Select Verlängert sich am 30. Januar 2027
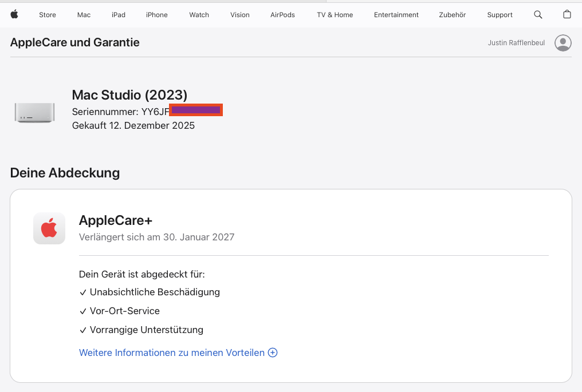 [156, 237]
